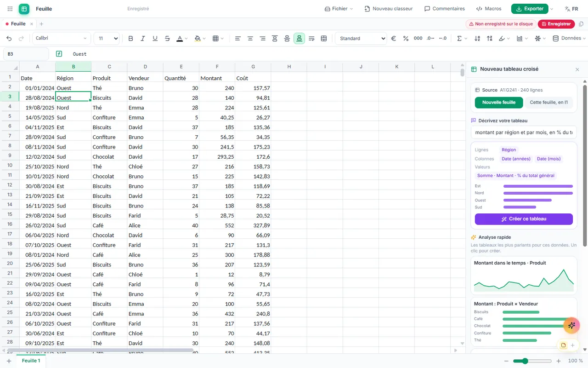Click 'Créer ce tableau' button
588x368 pixels.
coord(524,219)
